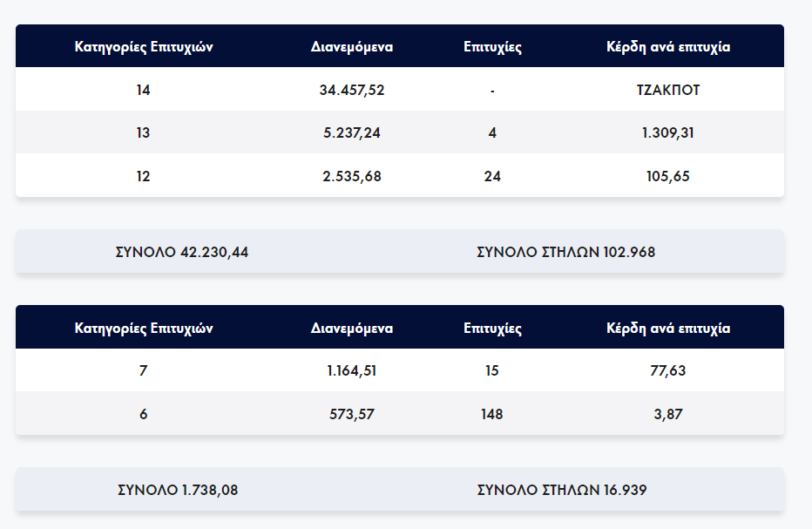
Task: Click the value 77,63
Action: coord(668,370)
